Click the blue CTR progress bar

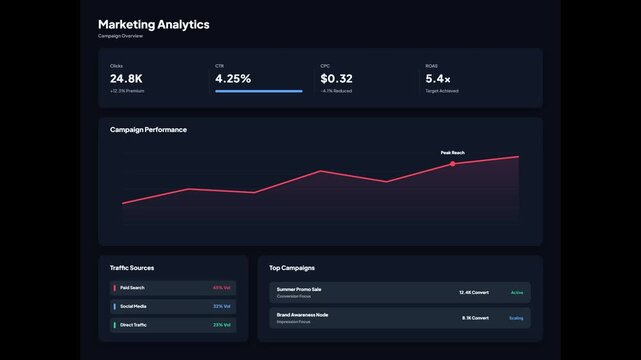[259, 91]
